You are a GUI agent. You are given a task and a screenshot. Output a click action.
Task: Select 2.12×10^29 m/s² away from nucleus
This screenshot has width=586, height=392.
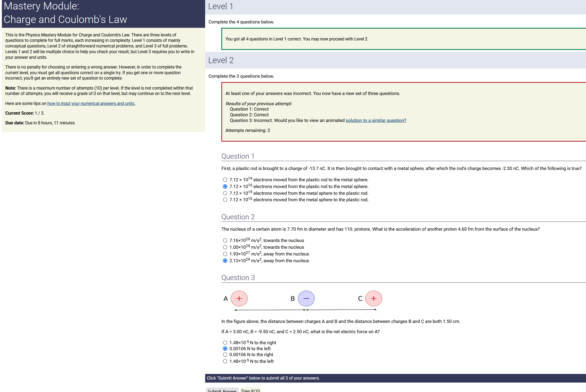tap(225, 261)
